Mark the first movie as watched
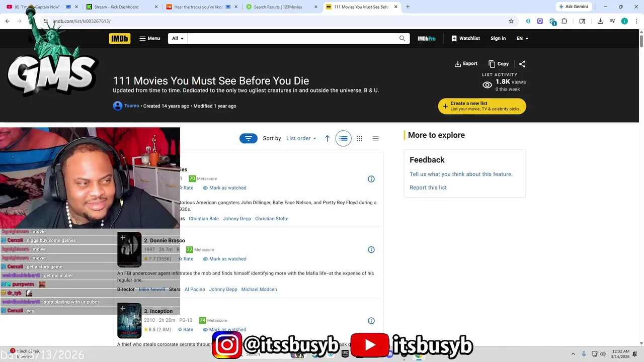Viewport: 644px width, 362px height. coord(224,188)
